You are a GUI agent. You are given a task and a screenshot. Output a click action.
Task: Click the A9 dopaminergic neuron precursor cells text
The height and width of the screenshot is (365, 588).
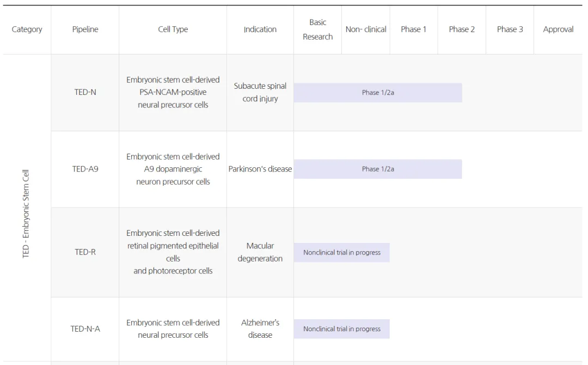(173, 169)
